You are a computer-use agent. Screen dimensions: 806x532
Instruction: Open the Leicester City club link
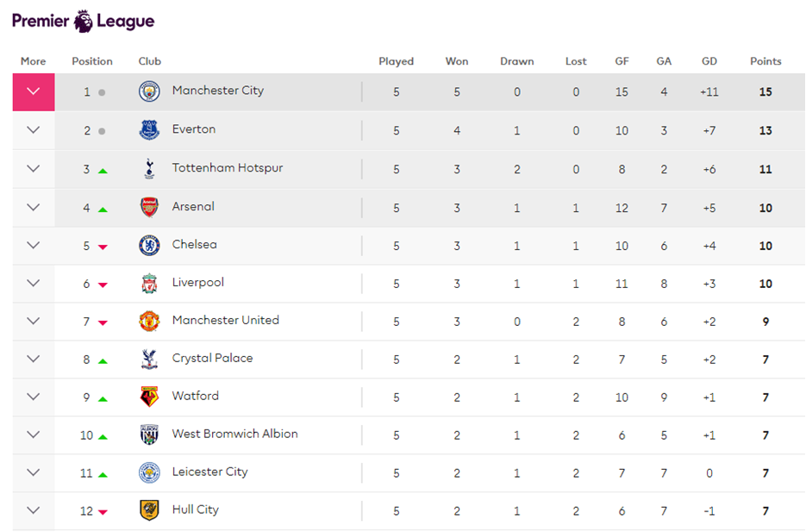point(209,472)
